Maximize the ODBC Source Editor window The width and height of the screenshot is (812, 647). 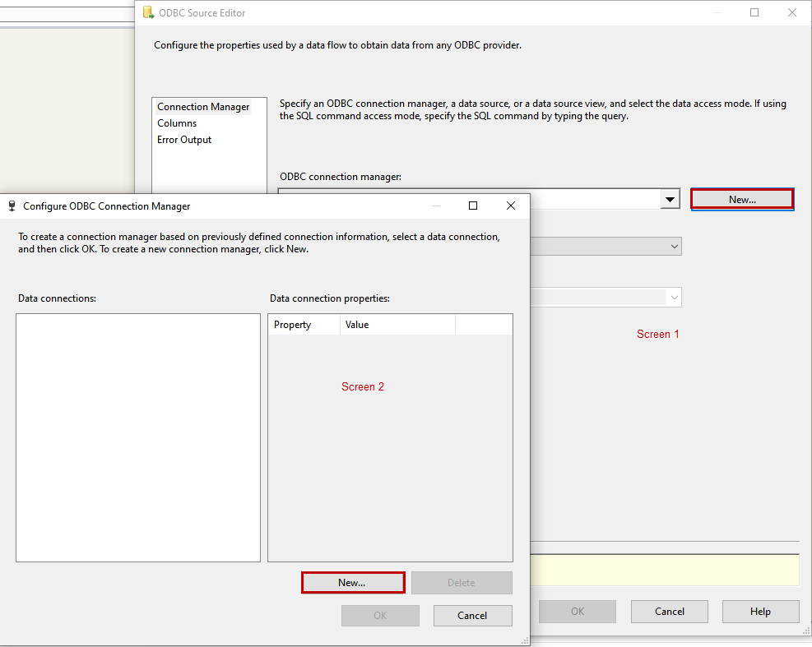click(x=754, y=12)
